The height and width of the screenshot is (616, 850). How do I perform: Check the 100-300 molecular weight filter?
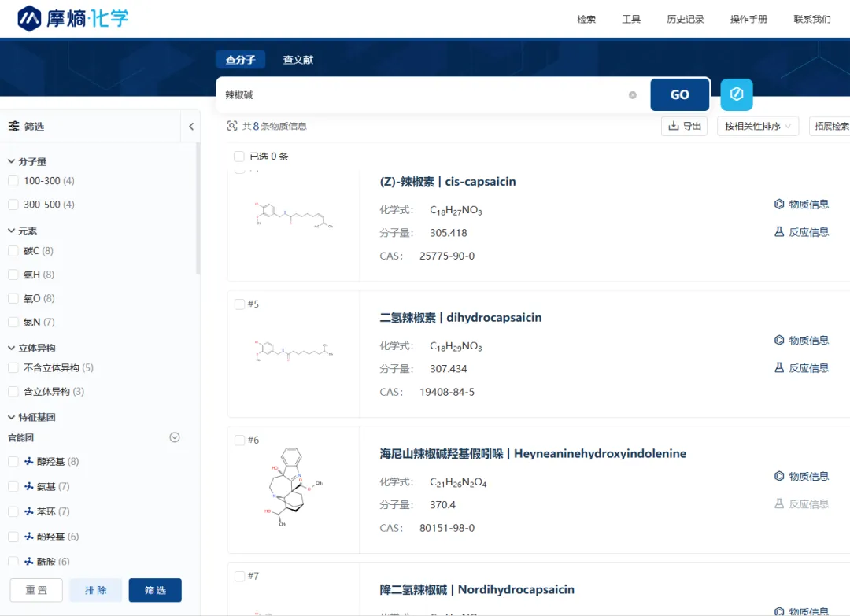click(x=13, y=181)
